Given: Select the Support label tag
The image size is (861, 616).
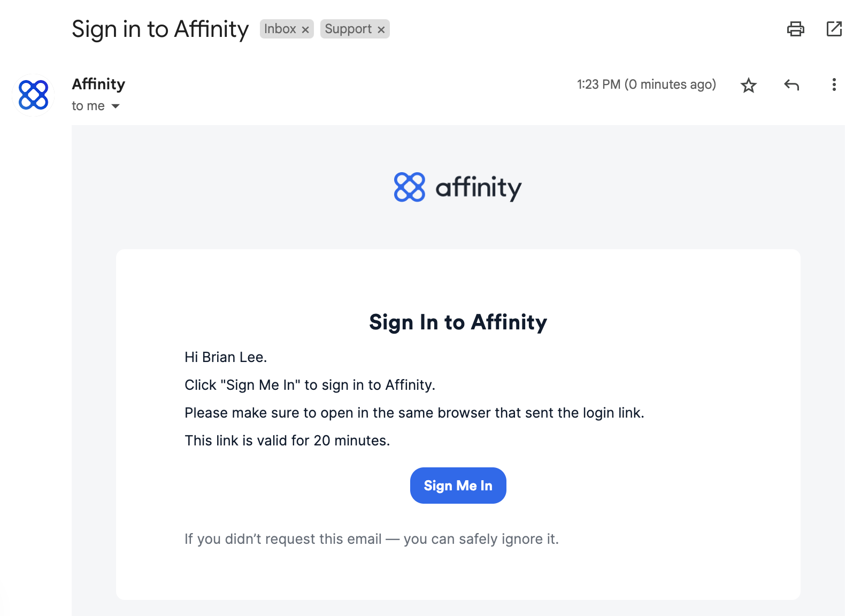Looking at the screenshot, I should 348,29.
